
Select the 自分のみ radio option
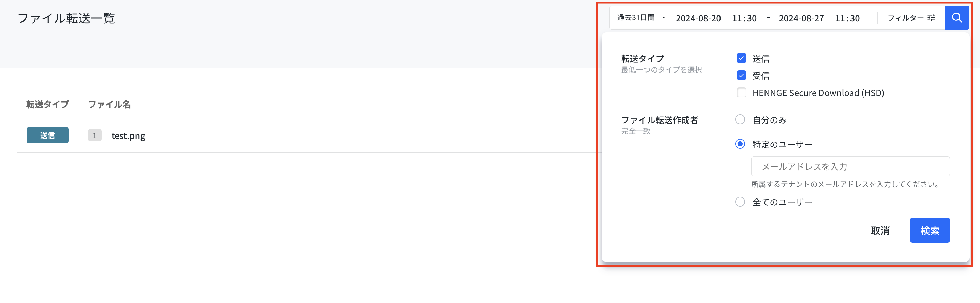pos(740,119)
